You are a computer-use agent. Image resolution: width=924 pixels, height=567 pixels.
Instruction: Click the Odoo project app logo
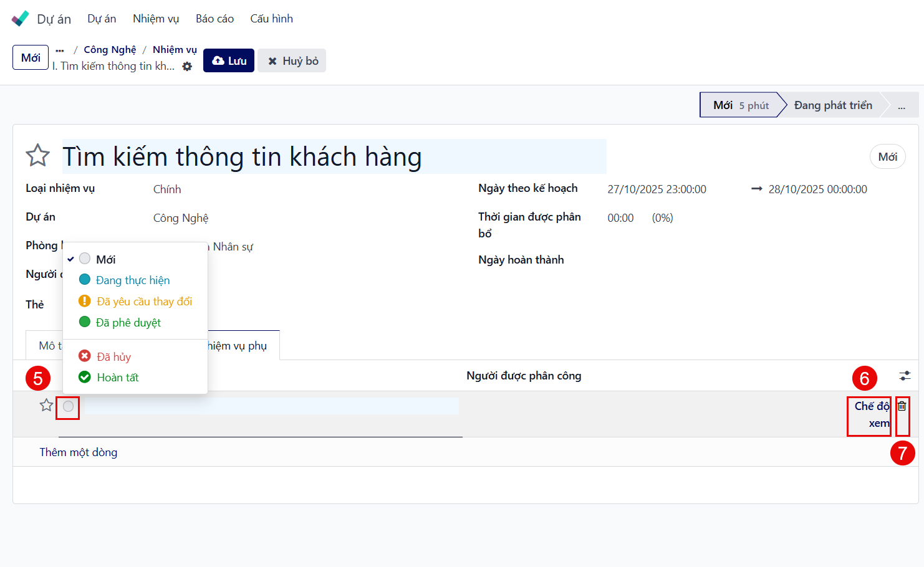click(x=20, y=19)
